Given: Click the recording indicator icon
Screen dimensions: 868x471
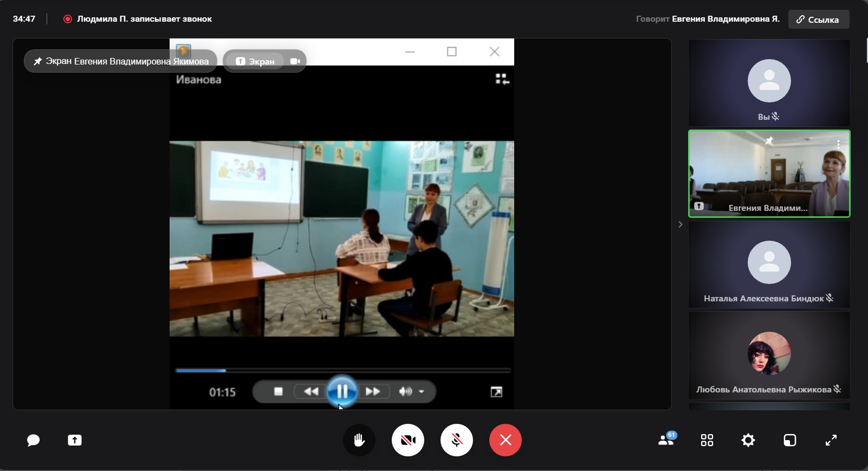Looking at the screenshot, I should tap(68, 19).
